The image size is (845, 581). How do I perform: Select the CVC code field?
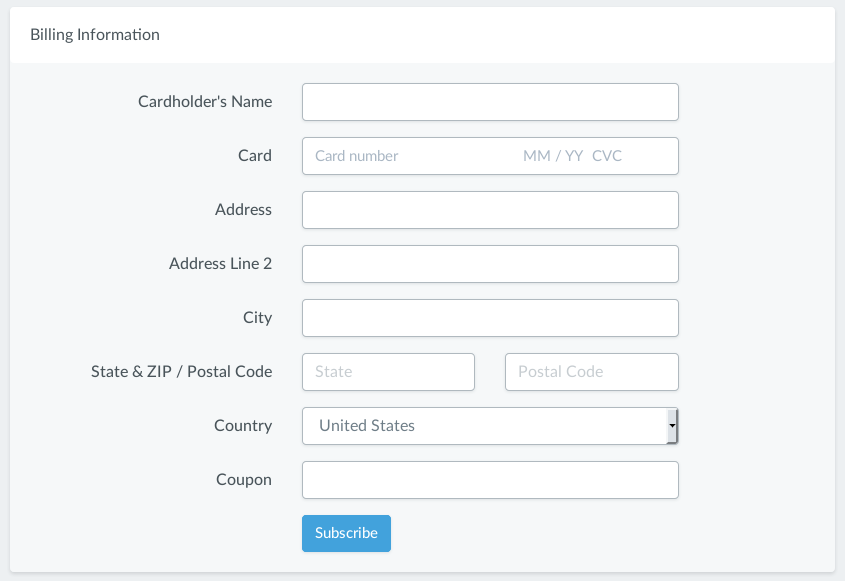point(607,156)
